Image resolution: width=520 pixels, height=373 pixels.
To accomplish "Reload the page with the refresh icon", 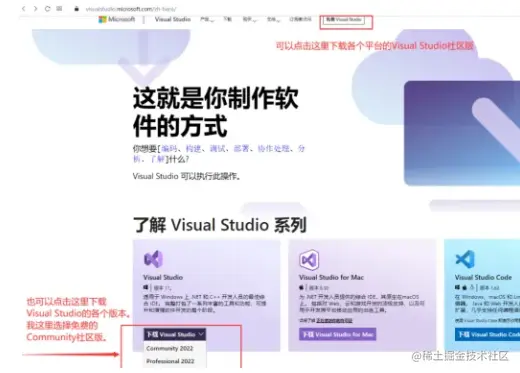I will click(x=47, y=9).
